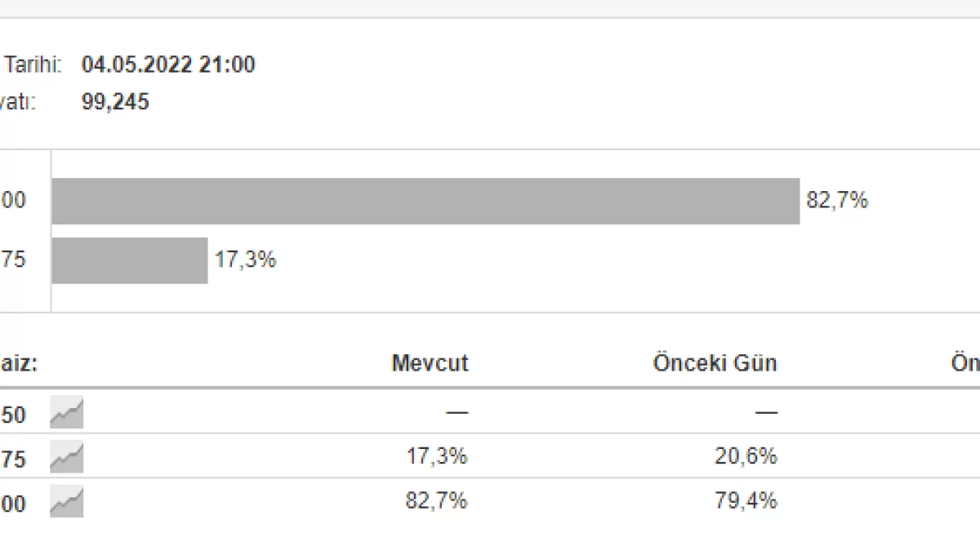Select the Mevcut column header

tap(430, 363)
